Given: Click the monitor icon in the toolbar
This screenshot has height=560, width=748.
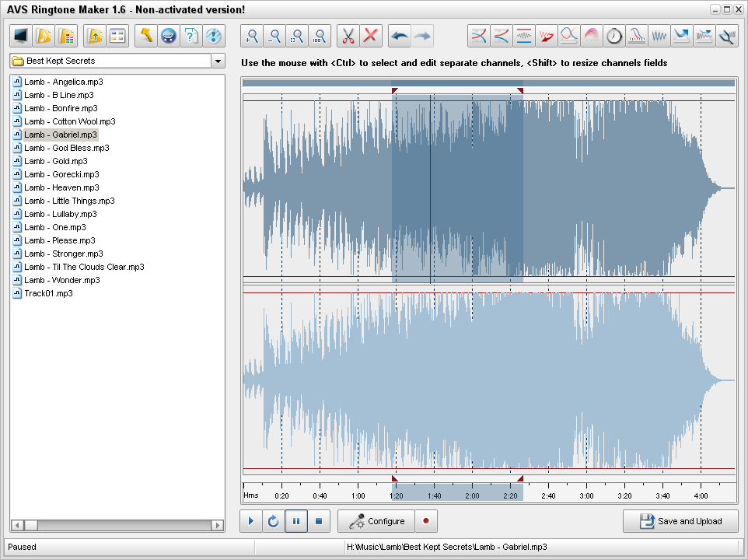Looking at the screenshot, I should pos(21,36).
